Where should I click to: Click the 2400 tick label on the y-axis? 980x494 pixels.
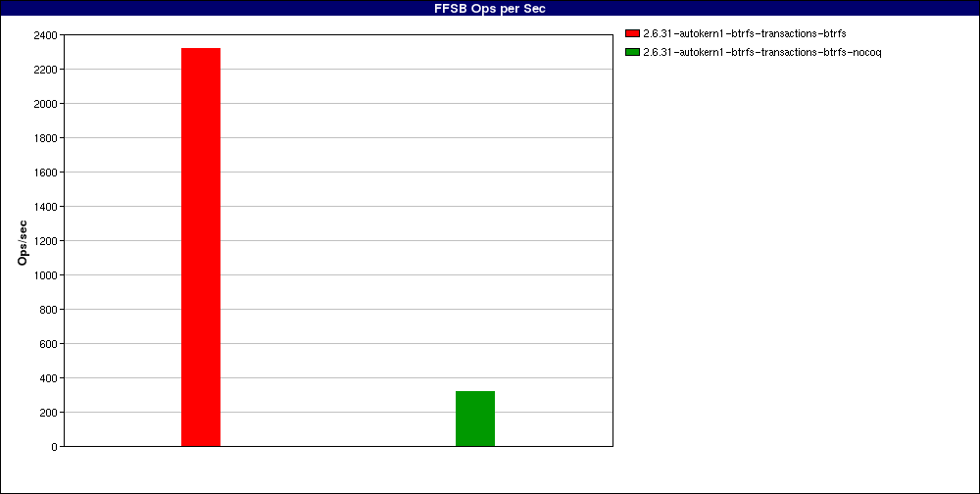click(45, 35)
